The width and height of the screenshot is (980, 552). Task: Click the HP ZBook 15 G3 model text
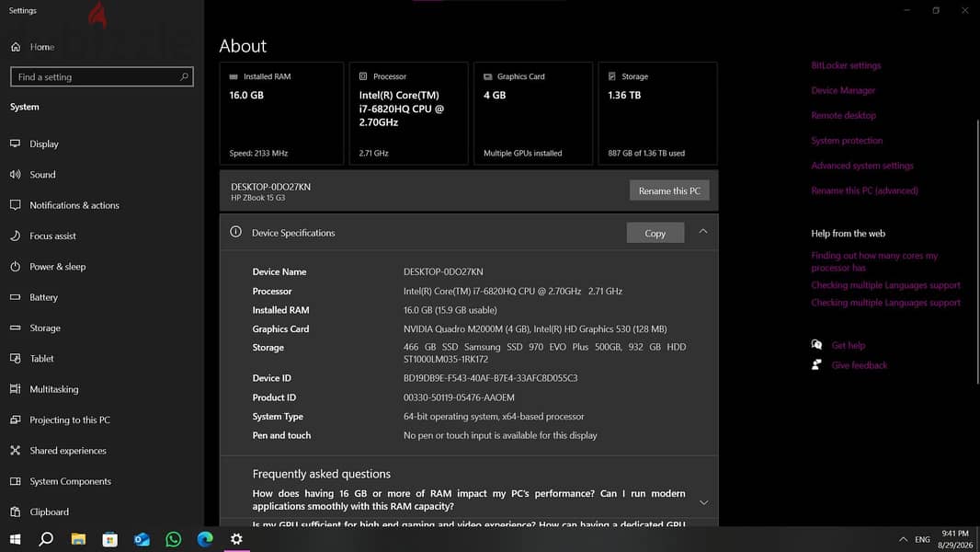pos(257,198)
